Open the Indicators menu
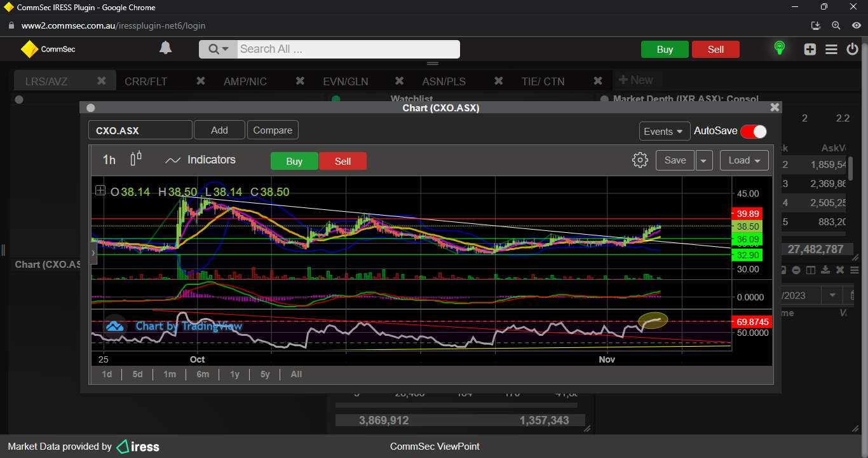Screen dimensions: 868x458 click(200, 160)
